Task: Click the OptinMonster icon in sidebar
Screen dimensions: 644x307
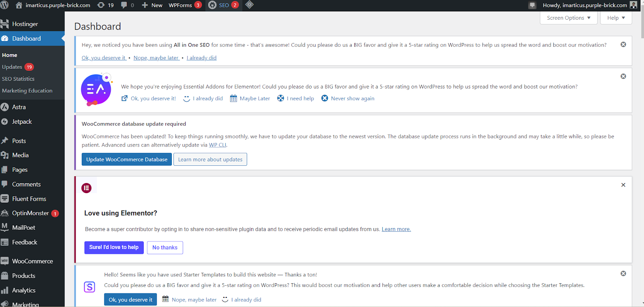Action: coord(5,213)
